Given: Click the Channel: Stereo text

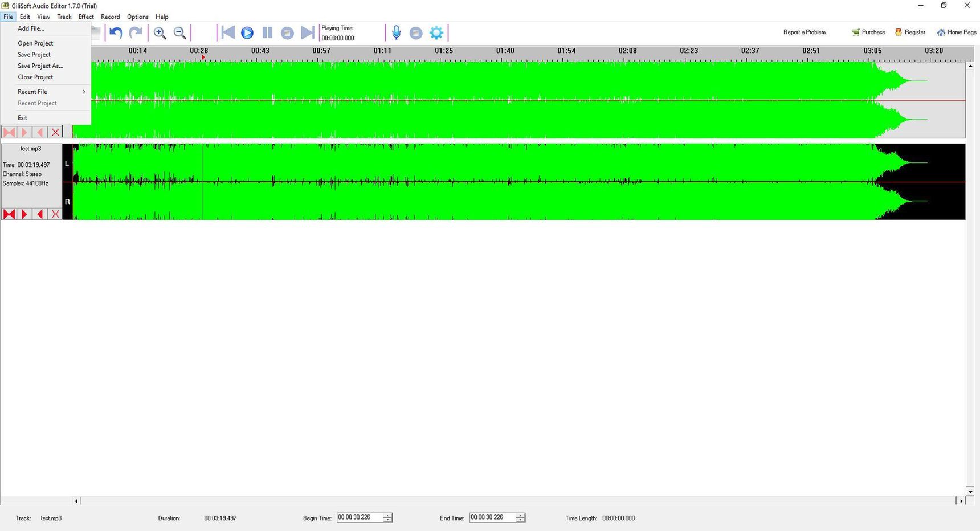Looking at the screenshot, I should (22, 174).
